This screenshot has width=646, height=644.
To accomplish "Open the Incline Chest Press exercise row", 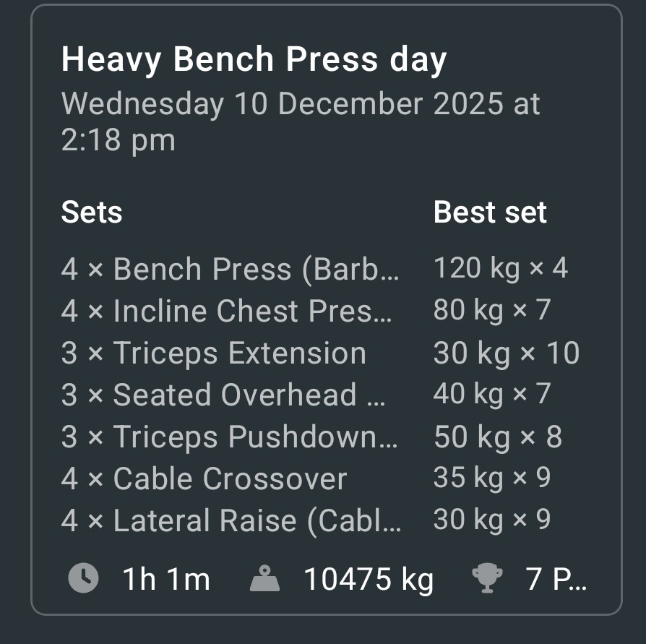I will 227,311.
